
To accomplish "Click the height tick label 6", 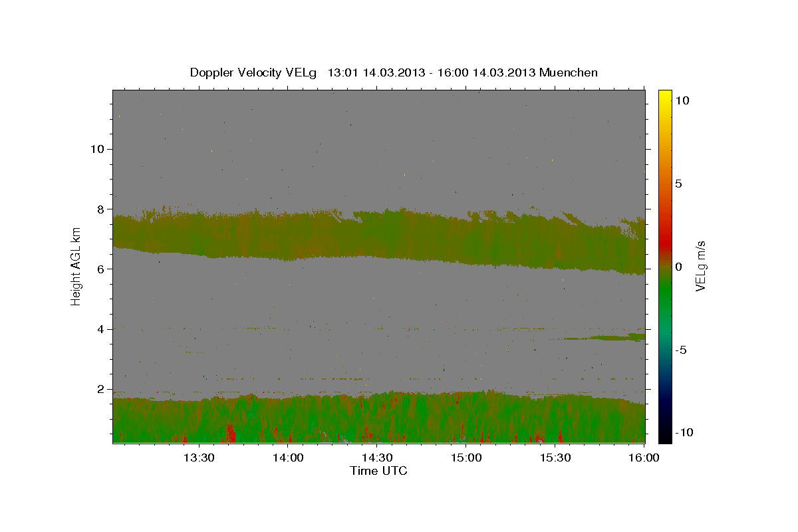I will (101, 269).
